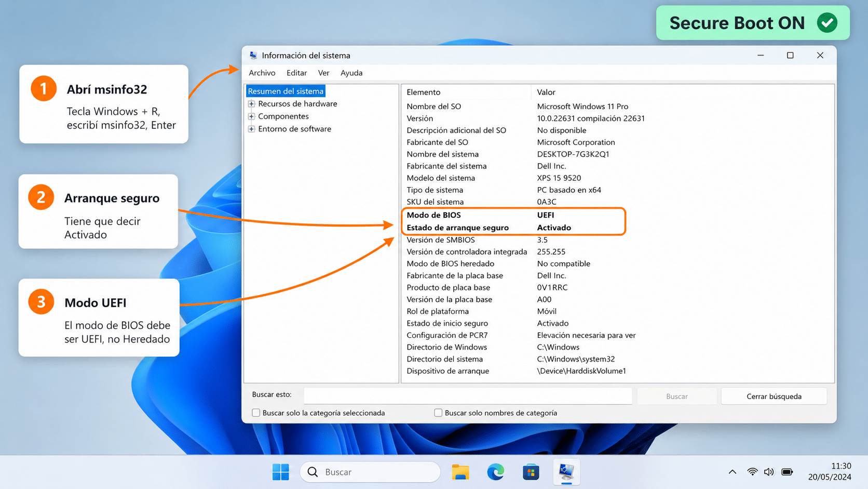Select the Versión row label

419,118
